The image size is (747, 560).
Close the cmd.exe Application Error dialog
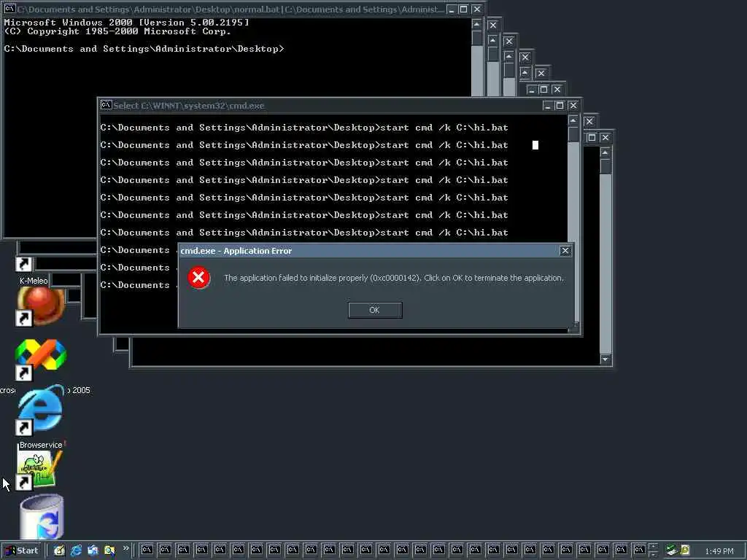[565, 251]
